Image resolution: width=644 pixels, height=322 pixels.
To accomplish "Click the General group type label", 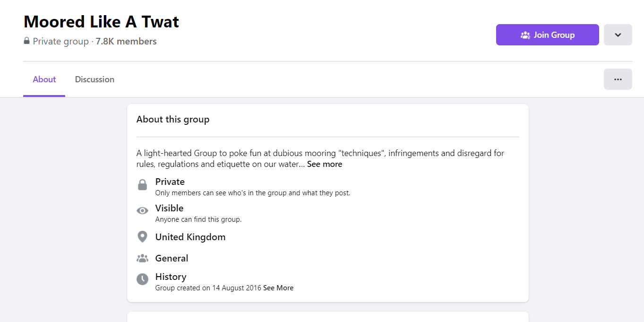I will point(172,259).
